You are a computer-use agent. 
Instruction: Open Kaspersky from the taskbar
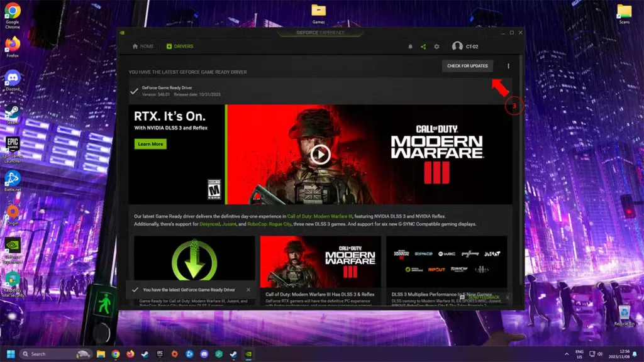tap(219, 354)
